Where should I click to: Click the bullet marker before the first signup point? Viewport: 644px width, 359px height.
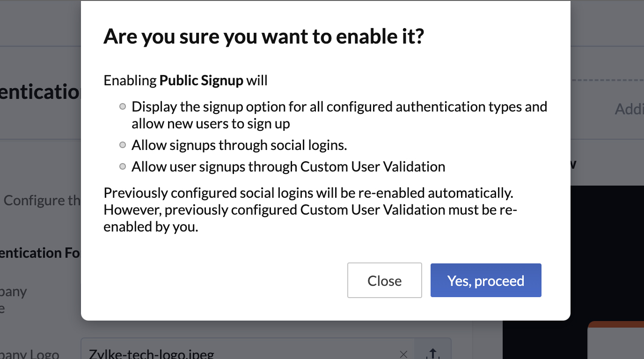(122, 106)
